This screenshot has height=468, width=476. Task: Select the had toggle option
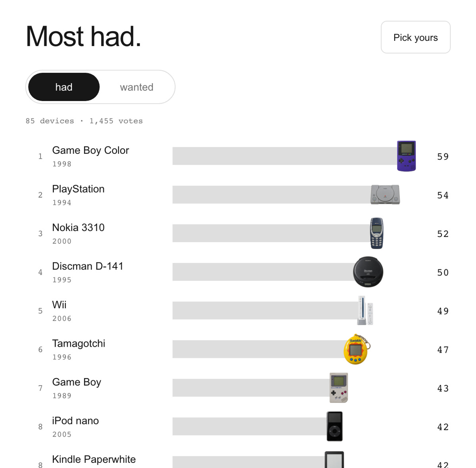[64, 87]
